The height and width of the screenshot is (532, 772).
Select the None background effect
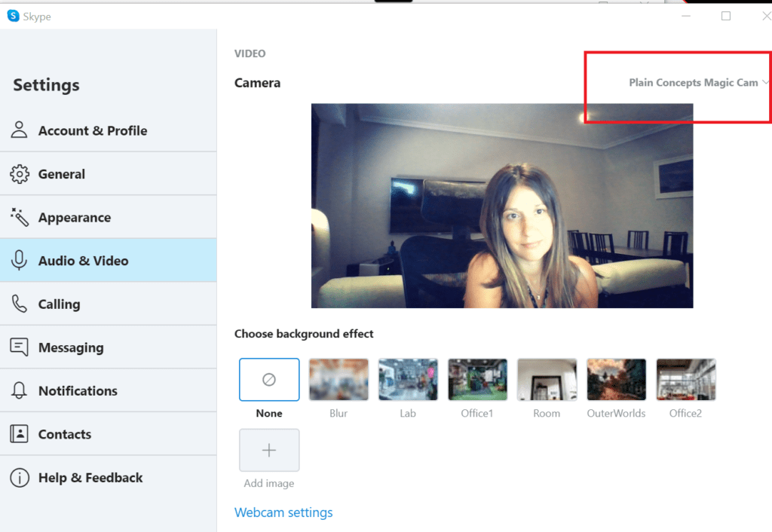click(269, 379)
